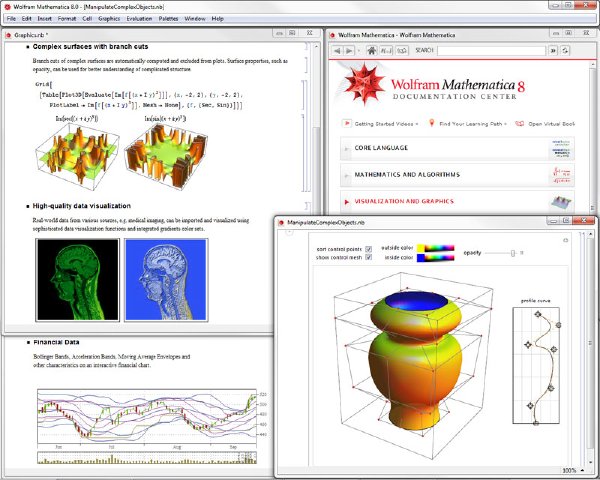Open the Help menu
The height and width of the screenshot is (480, 600).
218,18
